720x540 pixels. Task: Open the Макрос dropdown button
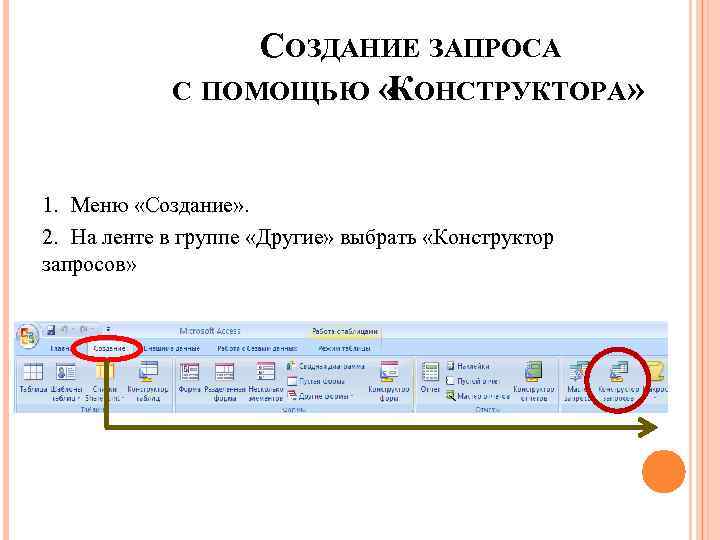click(658, 382)
